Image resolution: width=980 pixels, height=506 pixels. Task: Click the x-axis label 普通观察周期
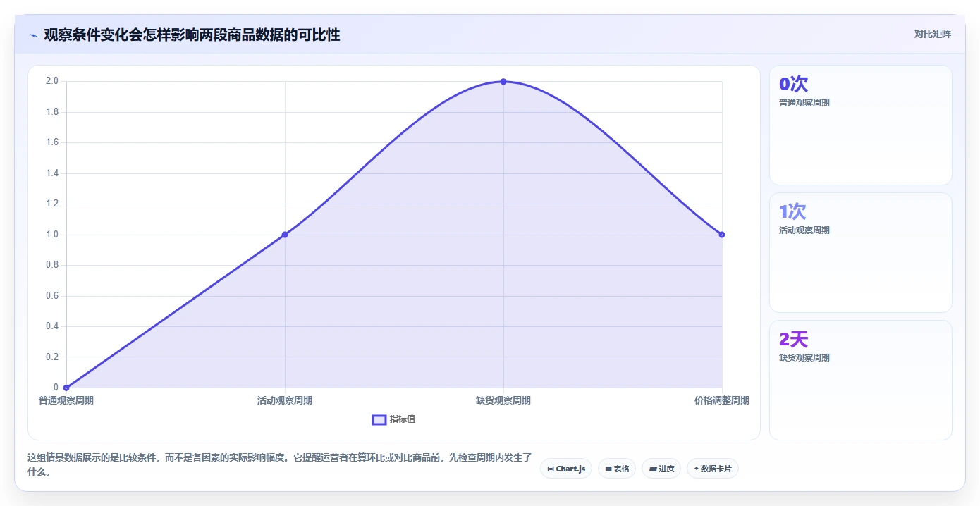(x=66, y=400)
